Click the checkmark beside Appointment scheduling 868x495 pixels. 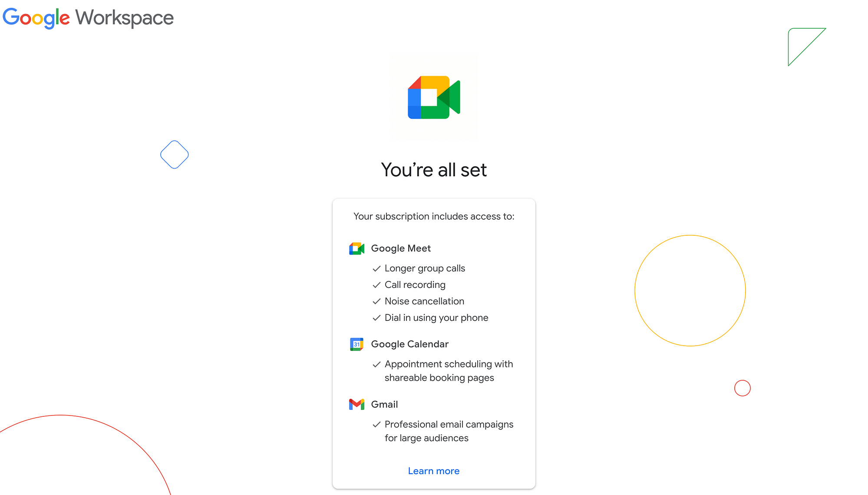376,364
